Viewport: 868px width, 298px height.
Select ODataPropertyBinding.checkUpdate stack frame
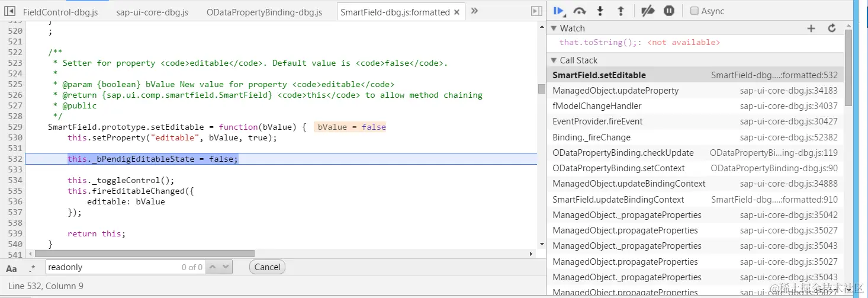[x=695, y=153]
